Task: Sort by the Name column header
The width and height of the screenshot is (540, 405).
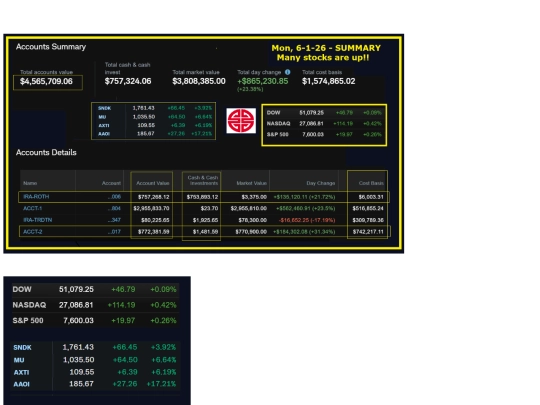Action: pos(30,183)
